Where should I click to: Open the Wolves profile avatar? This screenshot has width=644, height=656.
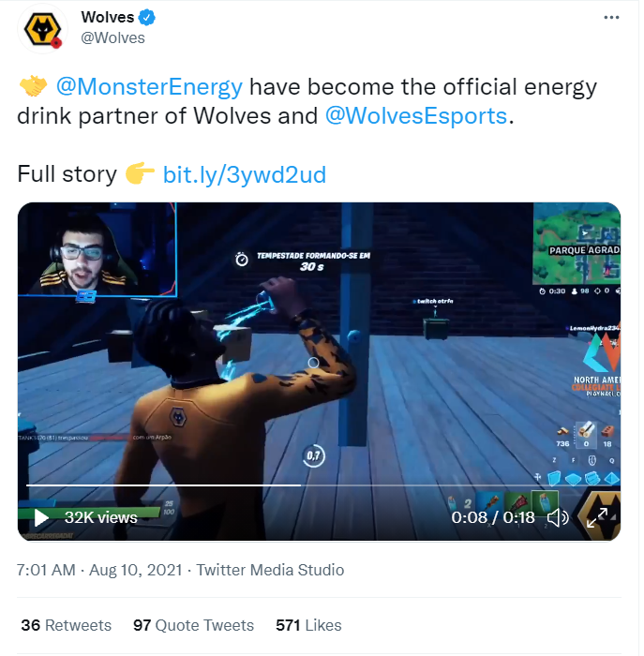[x=43, y=29]
